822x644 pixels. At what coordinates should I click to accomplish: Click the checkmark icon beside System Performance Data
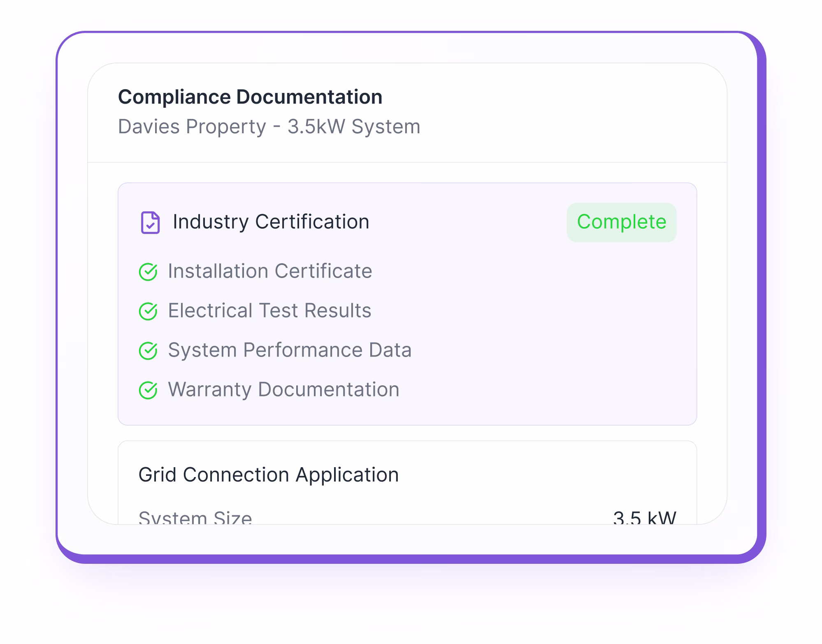click(149, 350)
